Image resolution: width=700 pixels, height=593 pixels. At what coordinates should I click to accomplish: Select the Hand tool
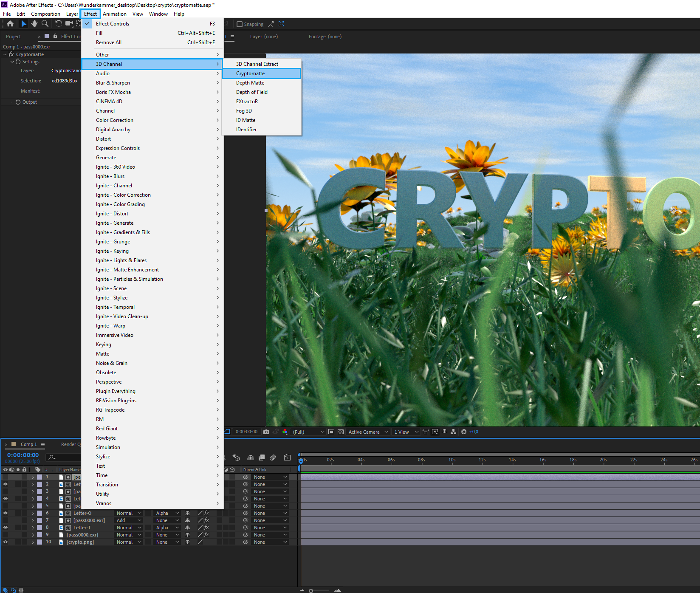(x=34, y=24)
